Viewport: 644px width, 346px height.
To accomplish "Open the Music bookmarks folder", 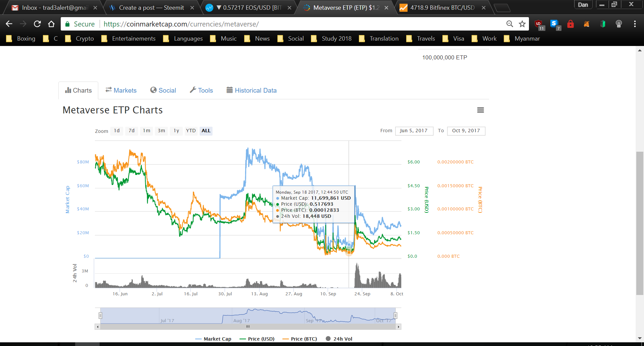I will (223, 39).
